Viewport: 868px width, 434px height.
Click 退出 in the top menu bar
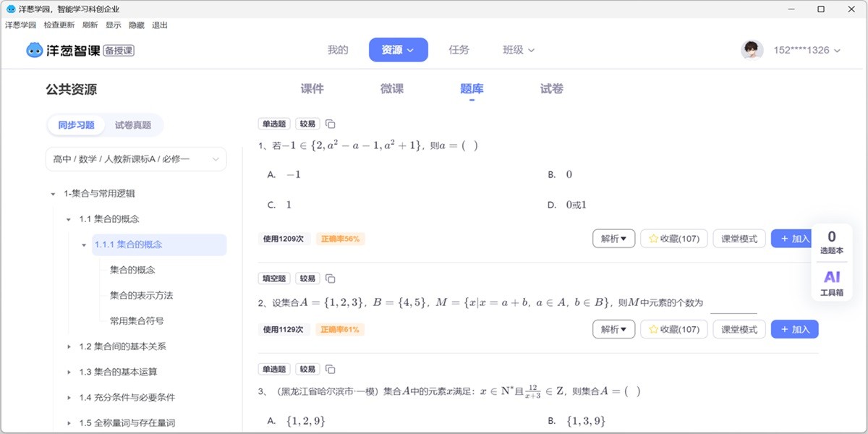click(159, 25)
